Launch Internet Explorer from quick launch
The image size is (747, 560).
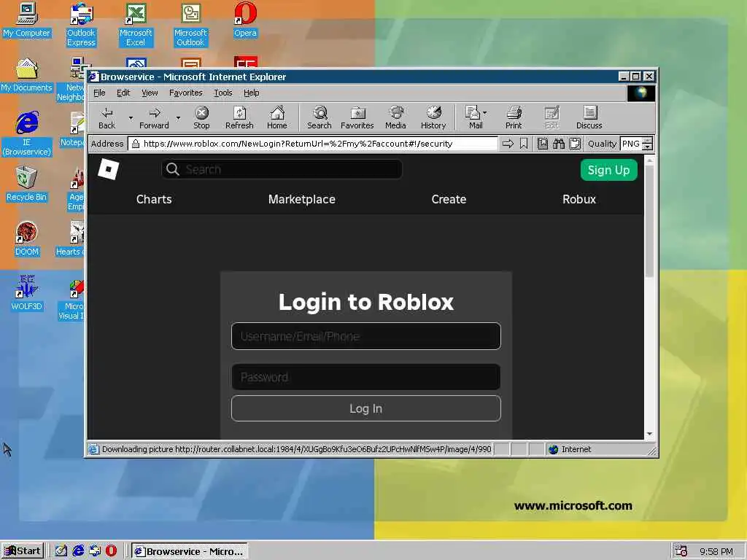[78, 551]
